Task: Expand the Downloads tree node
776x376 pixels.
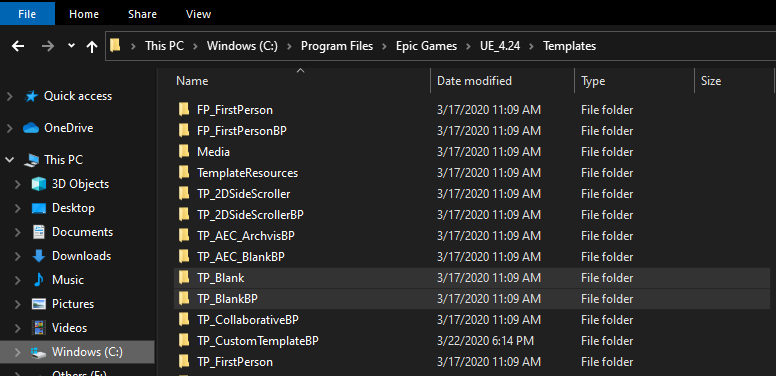Action: point(17,256)
